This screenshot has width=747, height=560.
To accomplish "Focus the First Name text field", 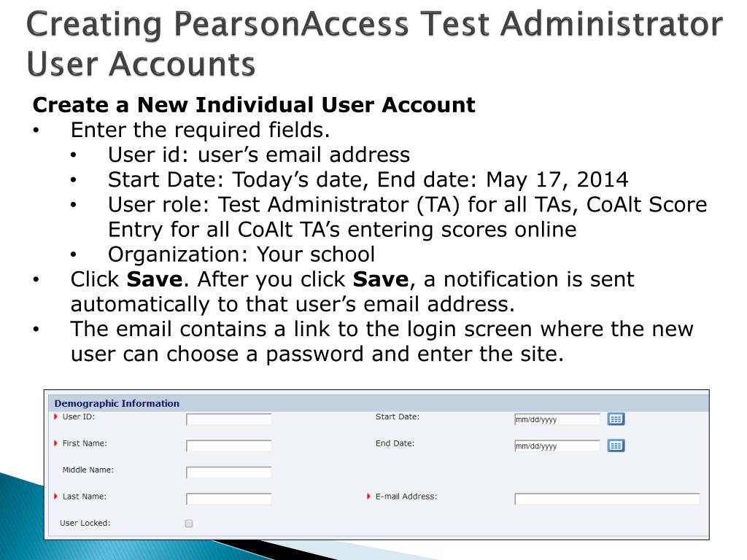I will click(x=228, y=446).
